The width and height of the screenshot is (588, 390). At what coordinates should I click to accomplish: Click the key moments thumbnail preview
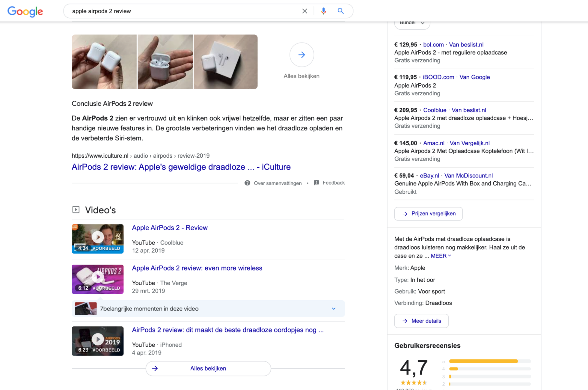[86, 309]
